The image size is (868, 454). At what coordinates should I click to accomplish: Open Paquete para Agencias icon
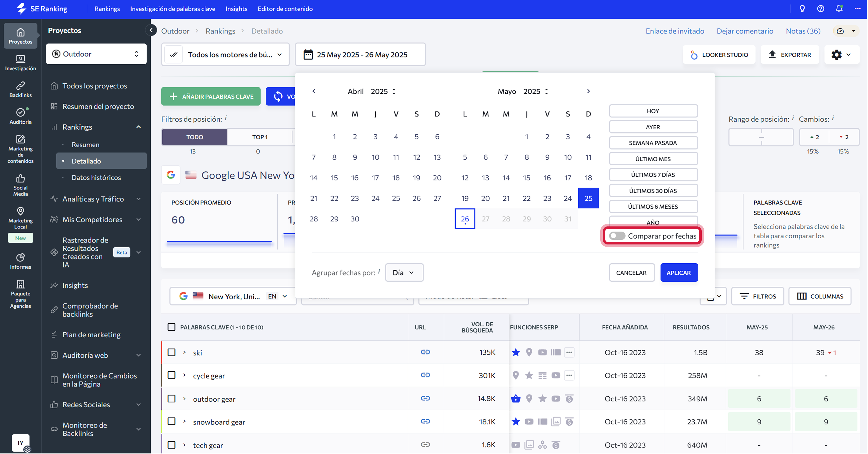(21, 294)
